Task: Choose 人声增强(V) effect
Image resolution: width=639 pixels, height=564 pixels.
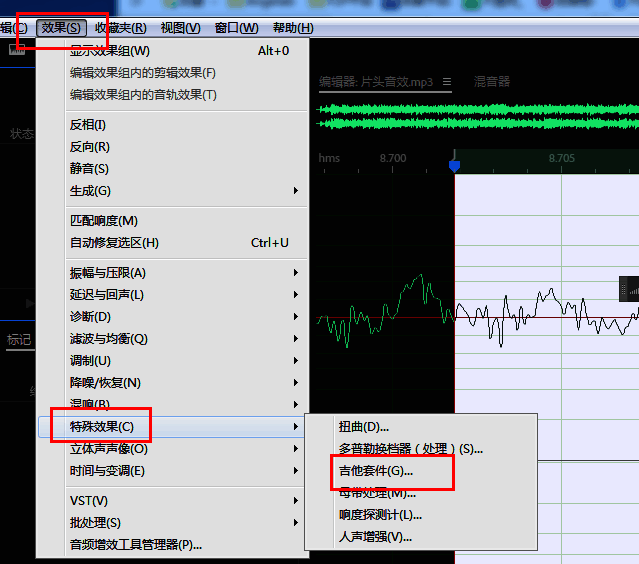Action: (375, 537)
